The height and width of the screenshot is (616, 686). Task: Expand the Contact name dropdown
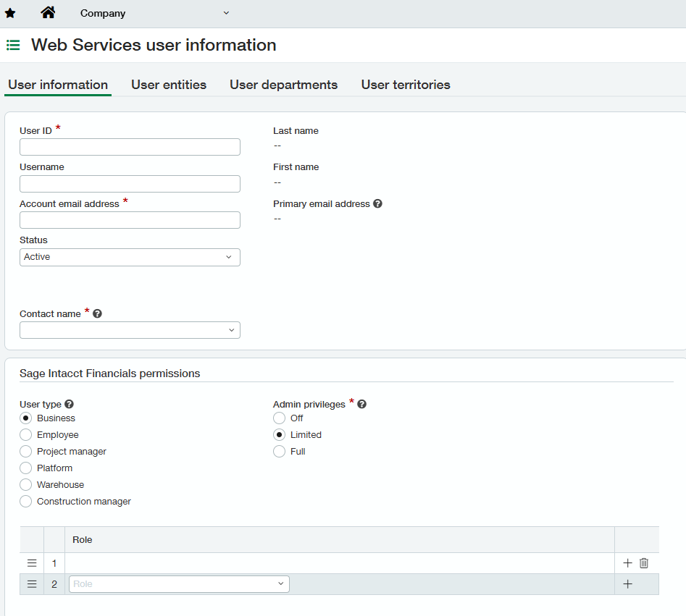click(x=130, y=330)
